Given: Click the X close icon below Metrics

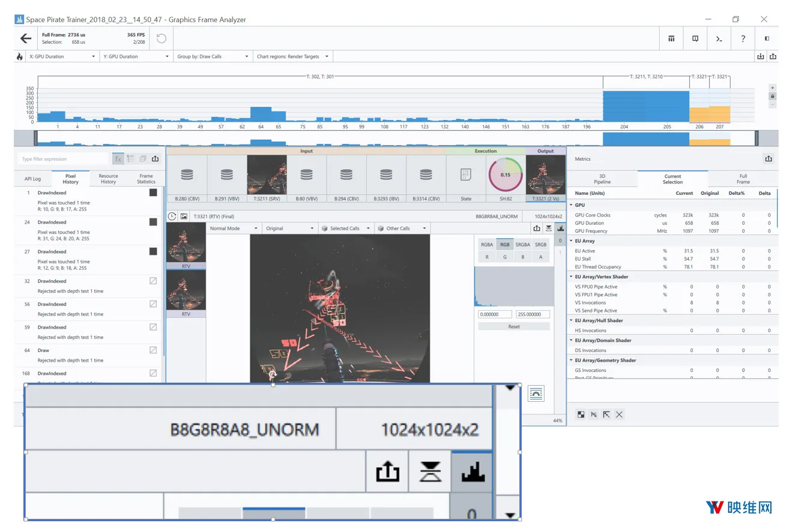Looking at the screenshot, I should pos(620,414).
